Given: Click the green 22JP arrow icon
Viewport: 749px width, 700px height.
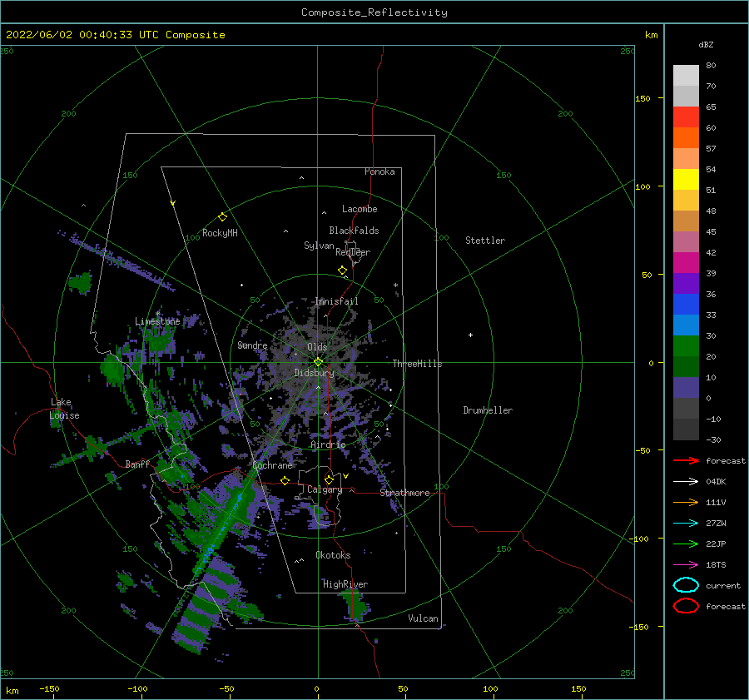Looking at the screenshot, I should 686,544.
